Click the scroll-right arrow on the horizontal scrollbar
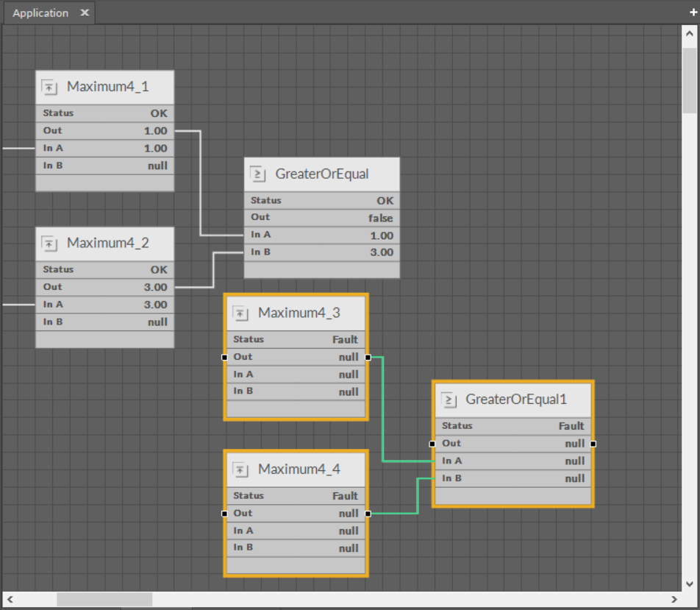The width and height of the screenshot is (700, 610). [674, 599]
